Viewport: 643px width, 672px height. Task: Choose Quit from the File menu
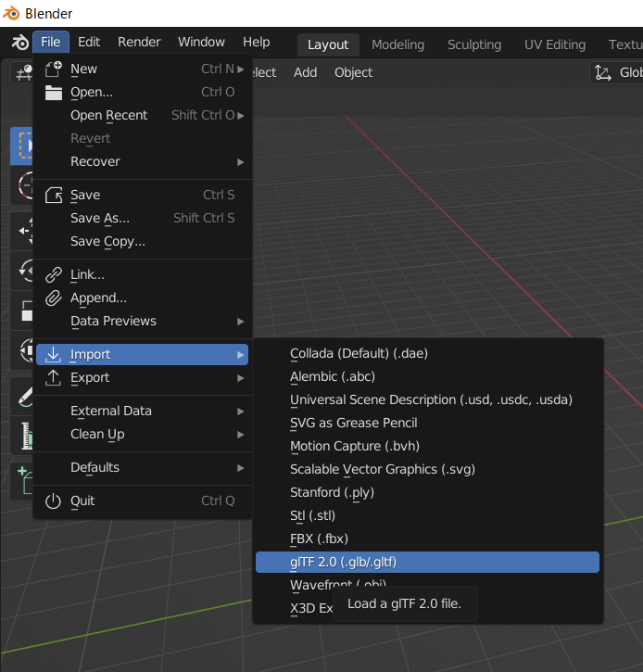pos(143,501)
